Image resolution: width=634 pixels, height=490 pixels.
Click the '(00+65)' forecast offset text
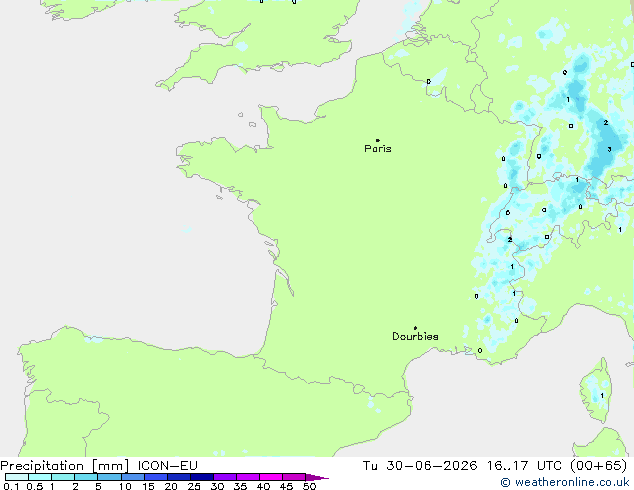(x=599, y=466)
